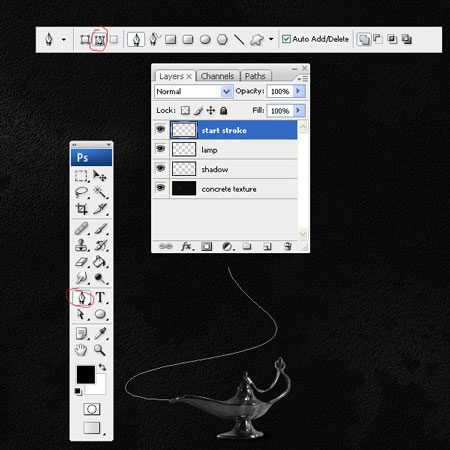Select the Horizontal Type tool
The height and width of the screenshot is (450, 450).
click(100, 297)
